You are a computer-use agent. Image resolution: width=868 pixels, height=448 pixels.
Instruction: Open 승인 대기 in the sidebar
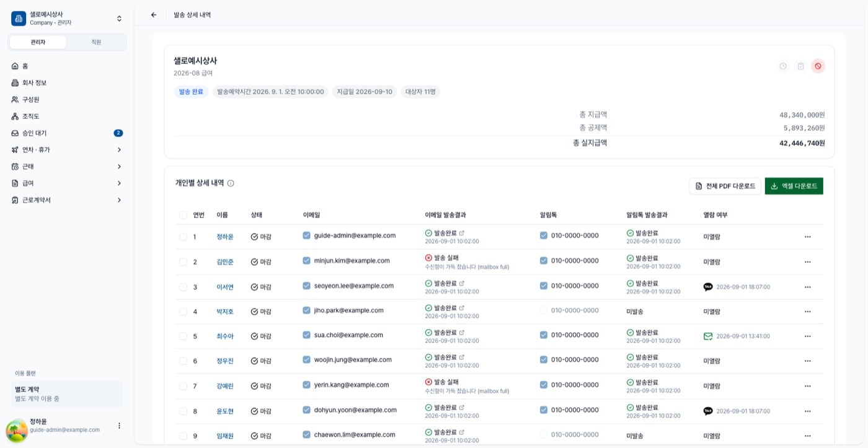(x=67, y=133)
